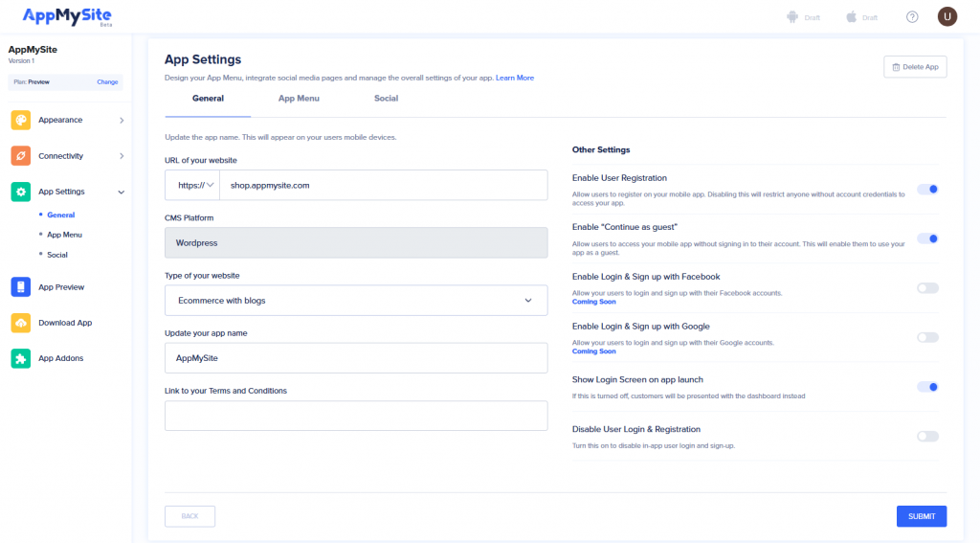Click the Appearance palette icon in sidebar
980x543 pixels.
coord(21,120)
